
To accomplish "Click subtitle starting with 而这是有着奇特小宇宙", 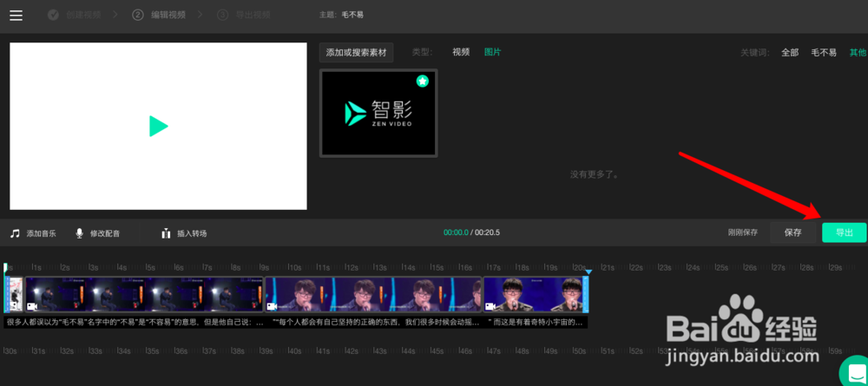I will [536, 323].
